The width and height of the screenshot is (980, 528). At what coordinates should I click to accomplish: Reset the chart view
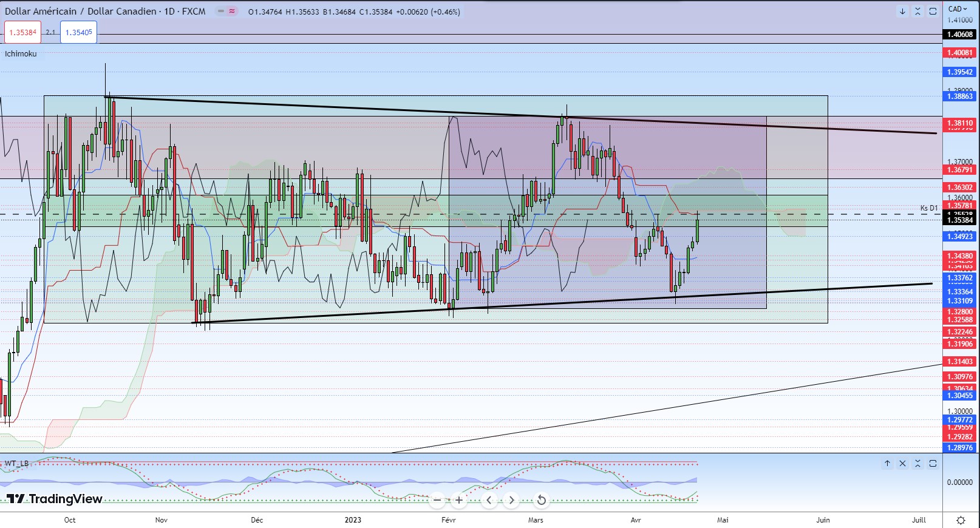541,500
